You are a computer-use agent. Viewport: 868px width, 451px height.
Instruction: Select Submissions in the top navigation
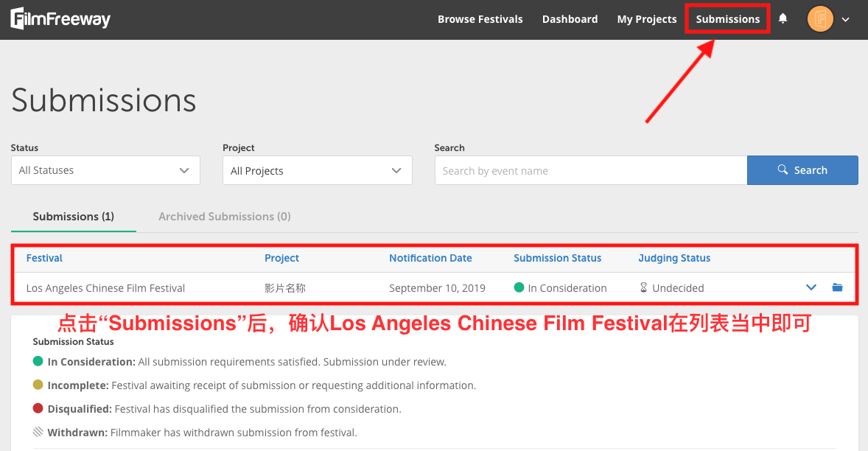727,19
